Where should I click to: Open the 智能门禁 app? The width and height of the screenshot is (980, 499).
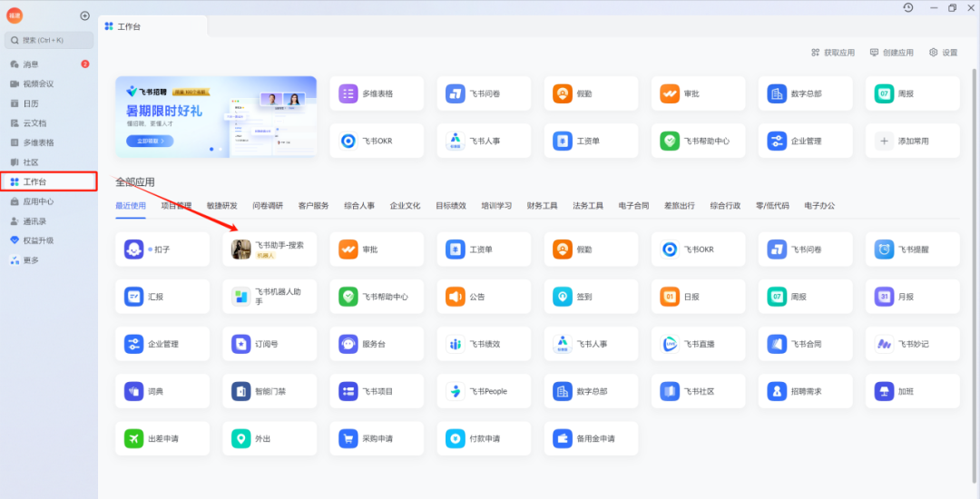pyautogui.click(x=242, y=392)
